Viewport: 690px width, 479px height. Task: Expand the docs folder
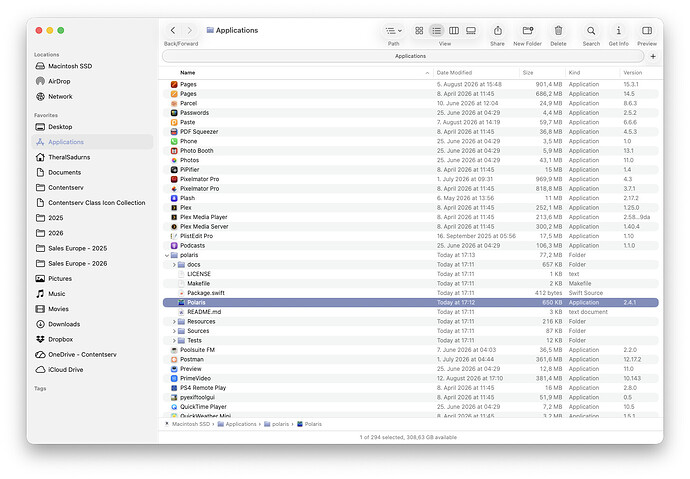(174, 265)
